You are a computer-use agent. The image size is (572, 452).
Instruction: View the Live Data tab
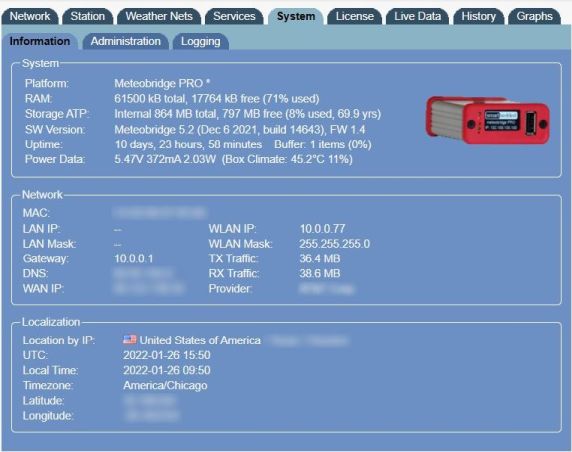pos(417,16)
